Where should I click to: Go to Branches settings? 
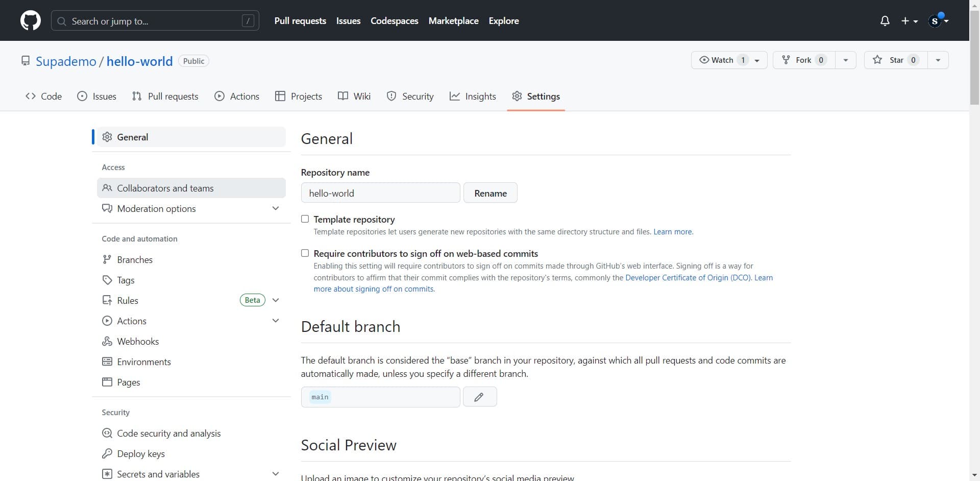[x=134, y=259]
